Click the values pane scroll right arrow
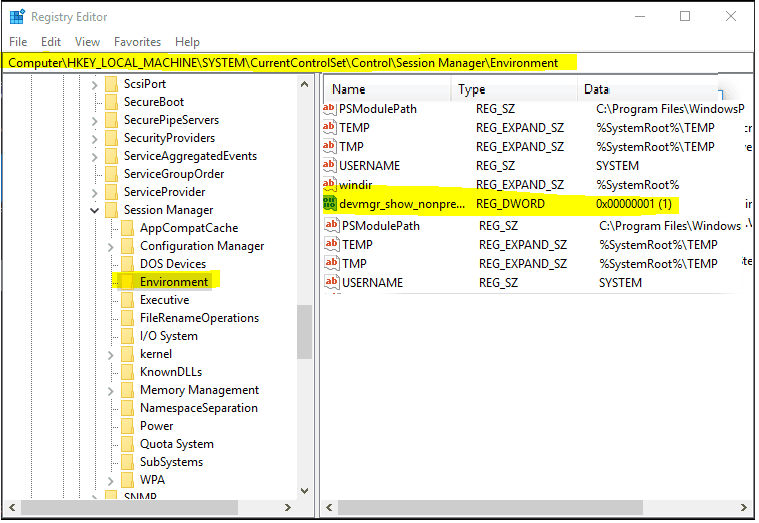The height and width of the screenshot is (523, 759). (744, 508)
